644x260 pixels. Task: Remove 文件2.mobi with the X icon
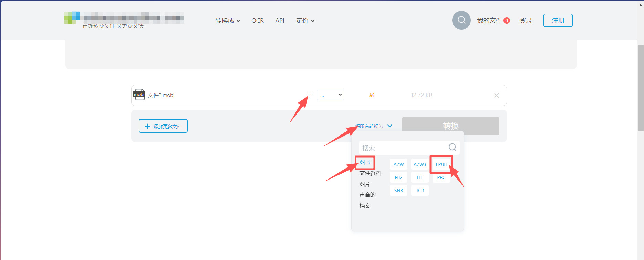[496, 95]
